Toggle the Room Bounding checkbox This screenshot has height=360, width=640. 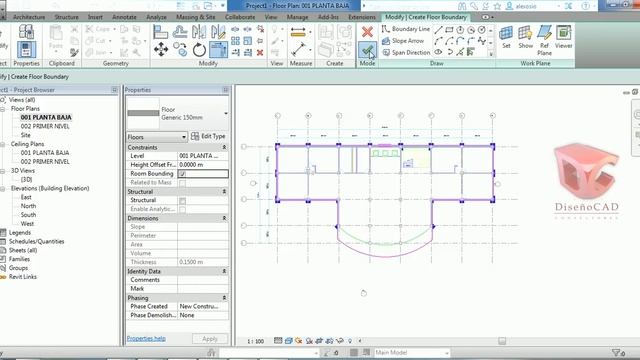tap(182, 174)
